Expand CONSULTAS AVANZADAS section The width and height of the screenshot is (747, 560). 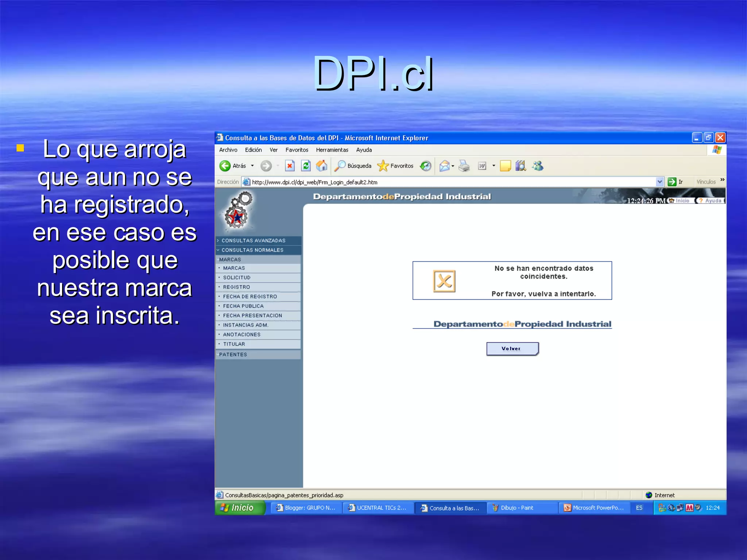click(x=253, y=241)
